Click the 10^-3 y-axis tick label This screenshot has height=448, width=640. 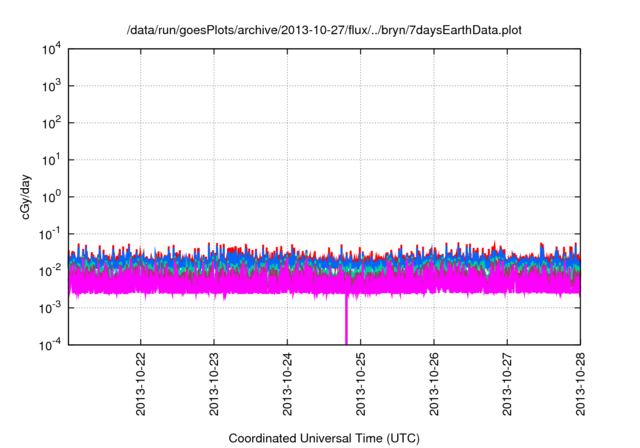[x=50, y=308]
